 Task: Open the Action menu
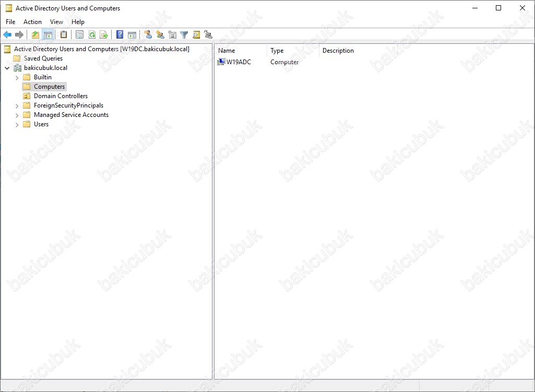(32, 22)
